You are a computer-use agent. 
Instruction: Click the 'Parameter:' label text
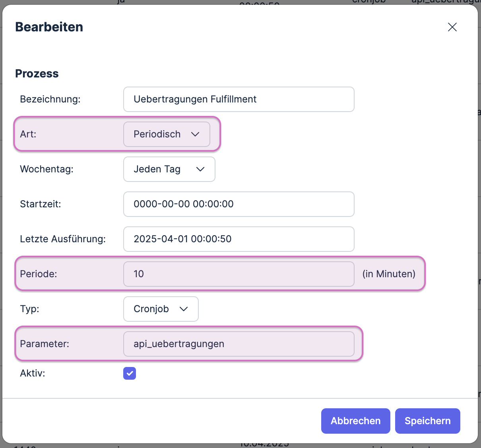[x=45, y=344]
